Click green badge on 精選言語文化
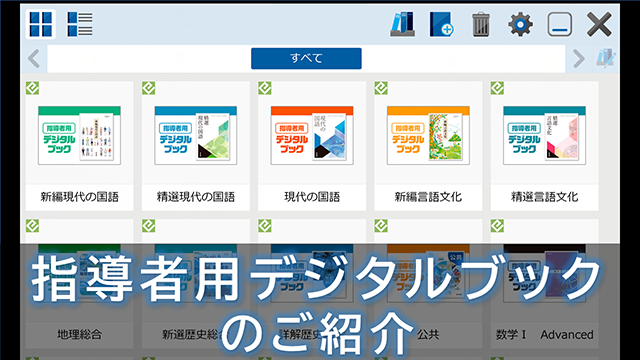 coord(497,88)
